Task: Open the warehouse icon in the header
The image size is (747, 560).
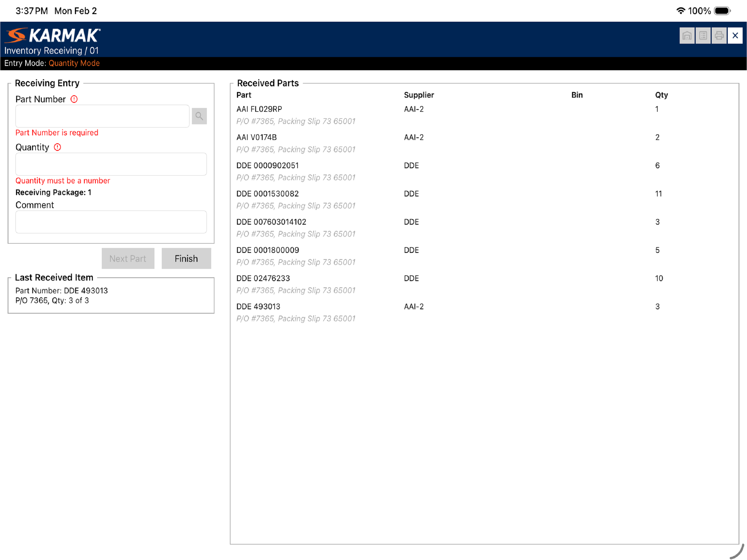Action: click(x=686, y=36)
